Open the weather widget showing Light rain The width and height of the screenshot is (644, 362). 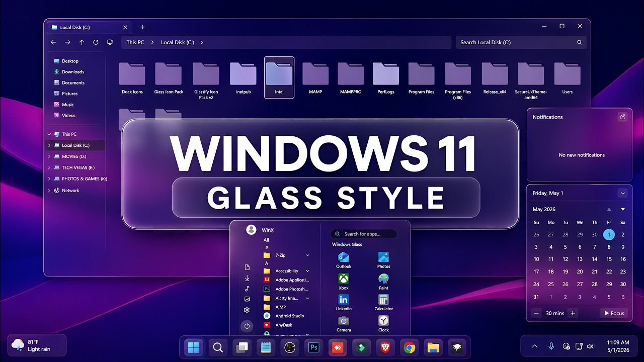pyautogui.click(x=37, y=345)
